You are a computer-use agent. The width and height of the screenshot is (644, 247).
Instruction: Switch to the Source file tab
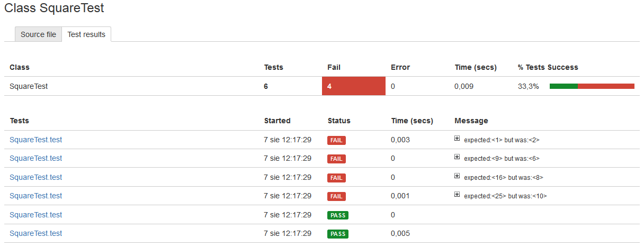click(x=38, y=34)
